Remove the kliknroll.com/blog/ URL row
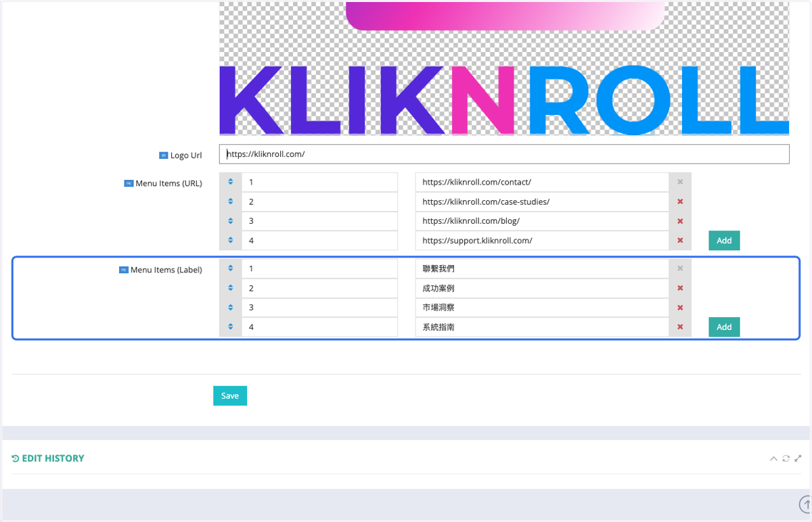The image size is (812, 522). (x=680, y=221)
